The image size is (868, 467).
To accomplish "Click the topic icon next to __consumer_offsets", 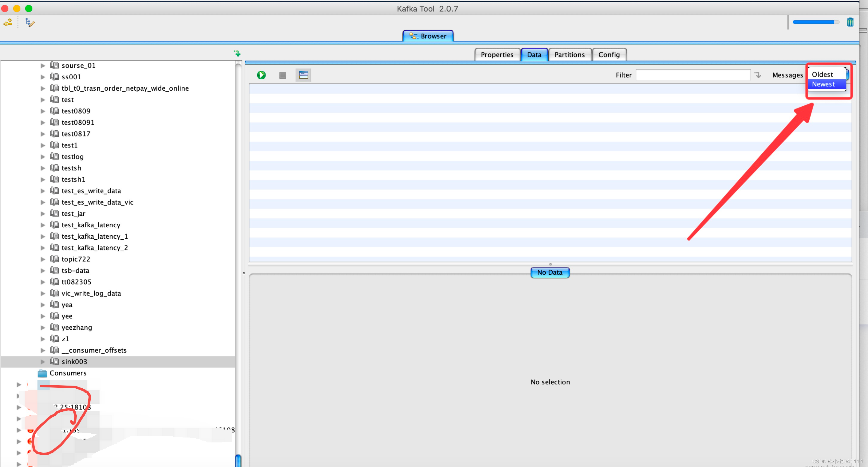I will click(x=54, y=350).
